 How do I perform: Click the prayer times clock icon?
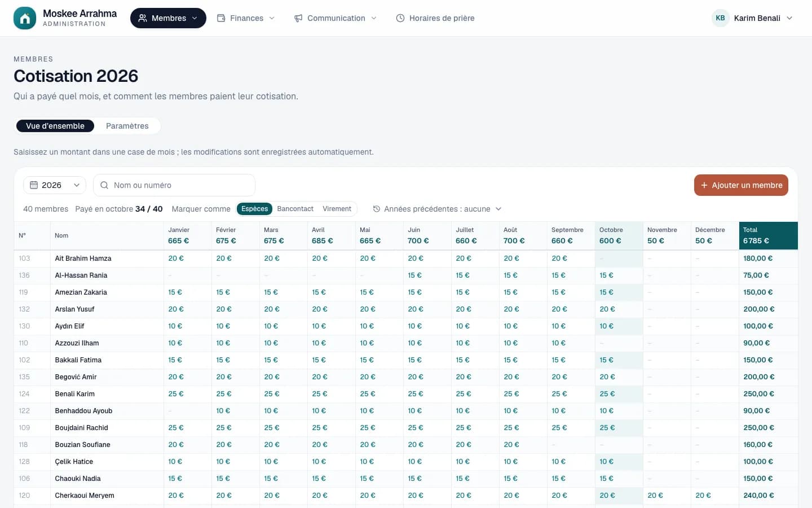400,18
